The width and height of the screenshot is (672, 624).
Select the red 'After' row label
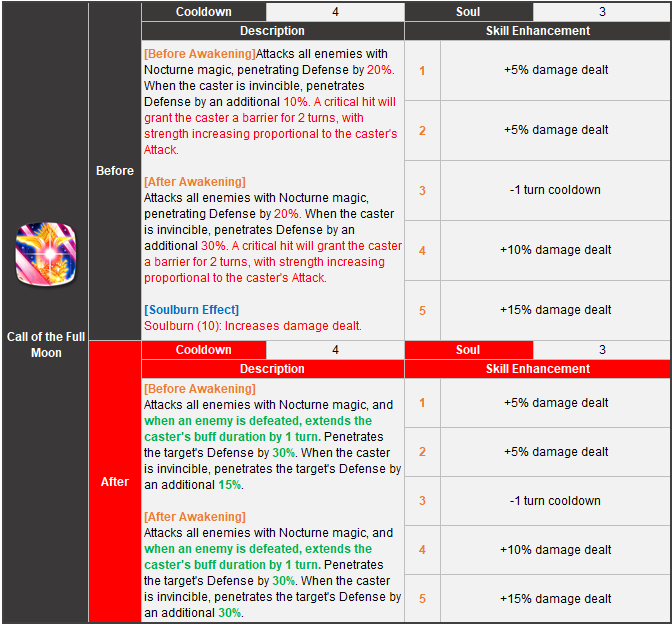point(115,482)
